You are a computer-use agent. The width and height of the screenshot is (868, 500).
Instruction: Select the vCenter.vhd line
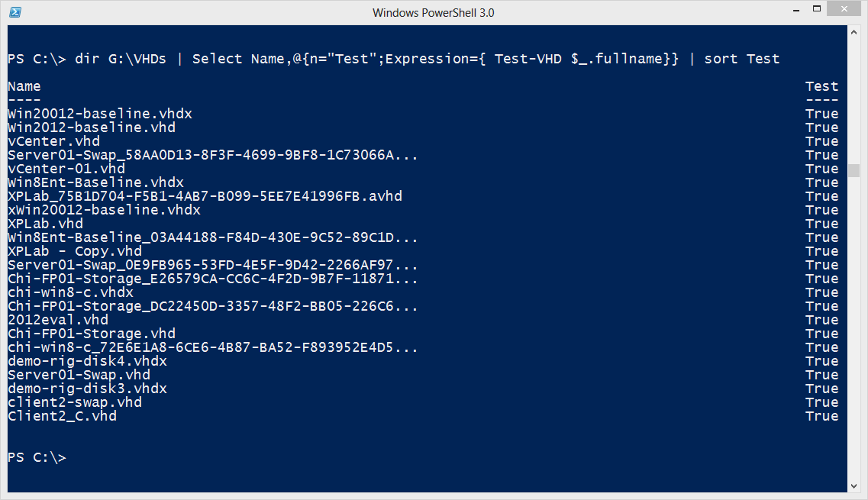click(x=53, y=141)
